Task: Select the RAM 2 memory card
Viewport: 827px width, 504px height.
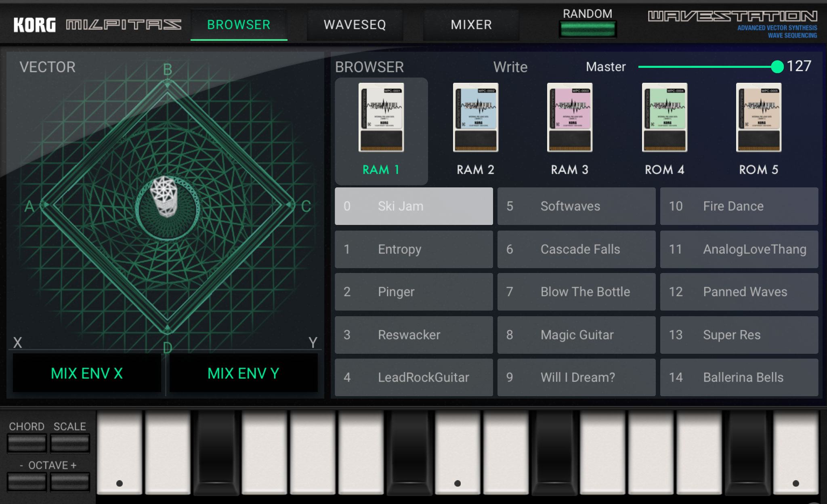Action: [x=476, y=131]
